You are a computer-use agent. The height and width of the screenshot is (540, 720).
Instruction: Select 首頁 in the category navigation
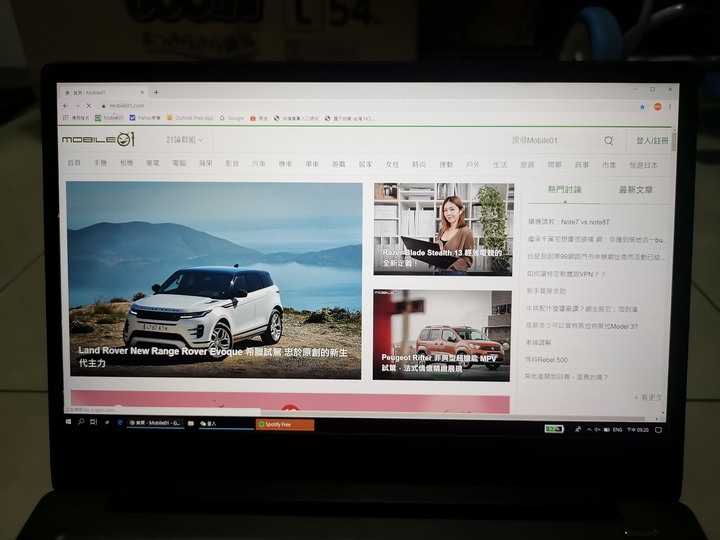coord(74,163)
